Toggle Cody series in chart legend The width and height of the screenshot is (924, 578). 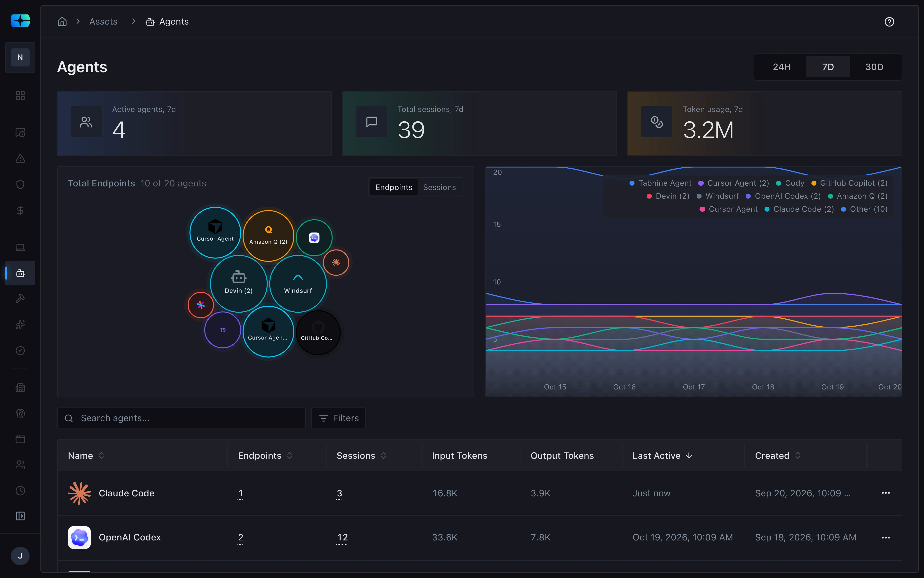790,183
